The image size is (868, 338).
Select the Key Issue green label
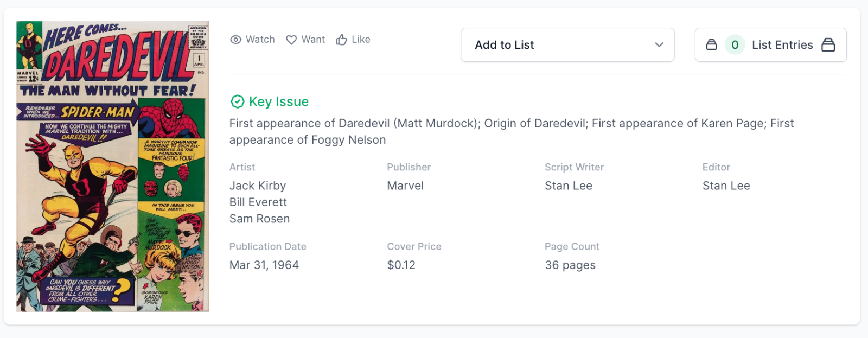point(279,101)
